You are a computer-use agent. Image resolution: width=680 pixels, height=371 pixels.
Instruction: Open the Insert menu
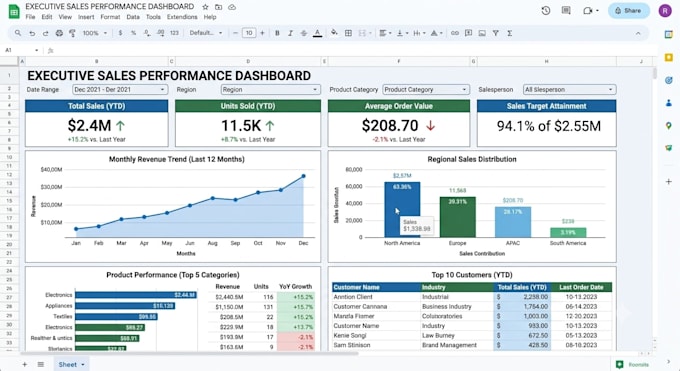(86, 17)
